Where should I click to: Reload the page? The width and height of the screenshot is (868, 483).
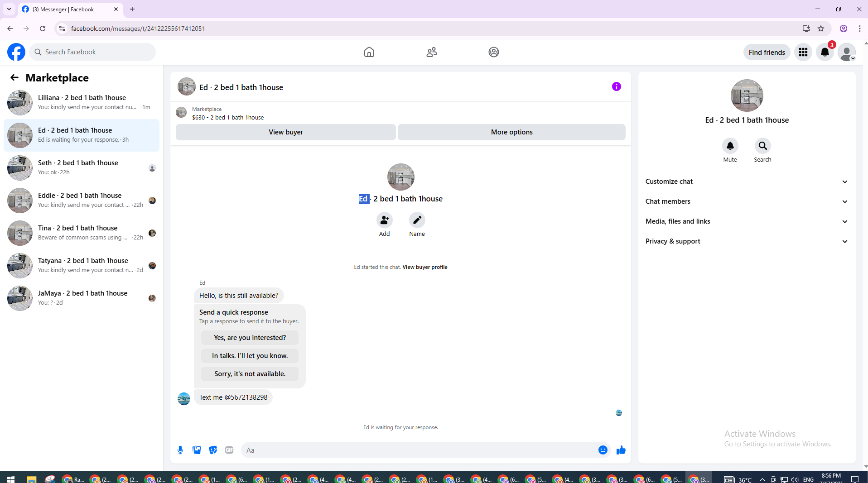click(43, 29)
